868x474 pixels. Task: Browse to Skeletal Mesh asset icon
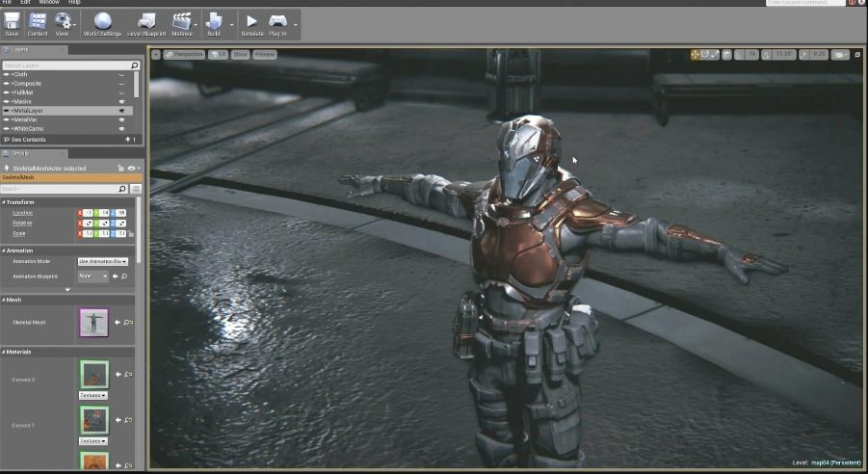[x=128, y=322]
